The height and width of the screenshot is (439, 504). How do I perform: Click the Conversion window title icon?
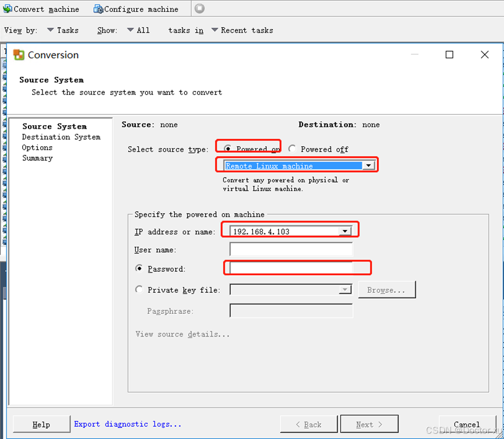(19, 55)
